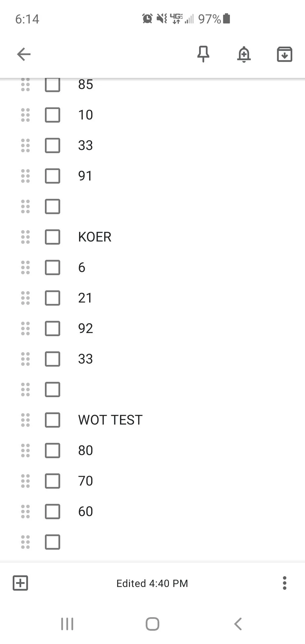Open Android recent apps button
The image size is (305, 644).
click(x=67, y=624)
